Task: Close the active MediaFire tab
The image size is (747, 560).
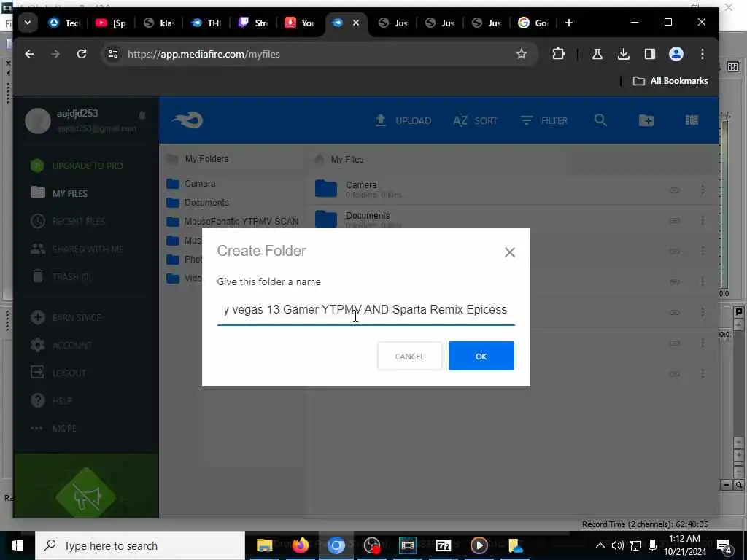Action: (x=355, y=23)
